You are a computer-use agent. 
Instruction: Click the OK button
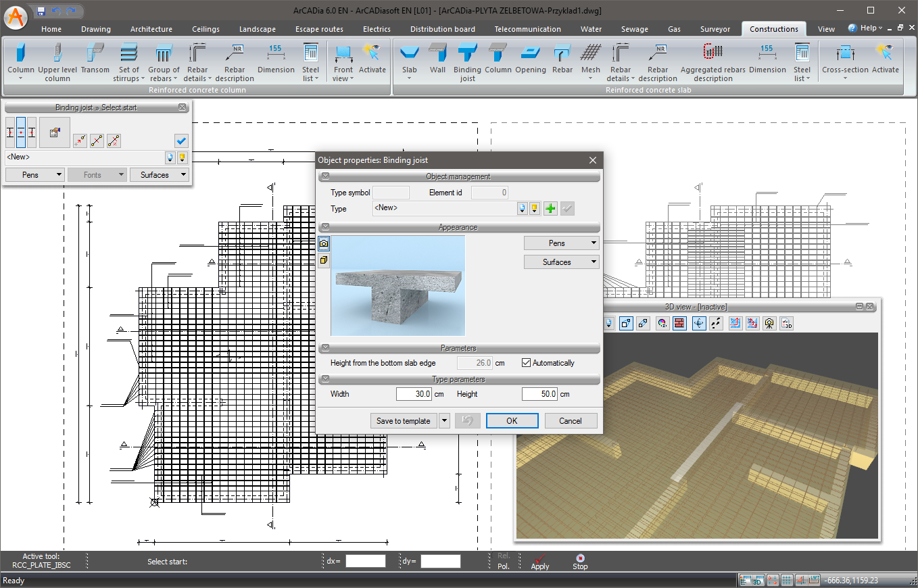(x=512, y=421)
